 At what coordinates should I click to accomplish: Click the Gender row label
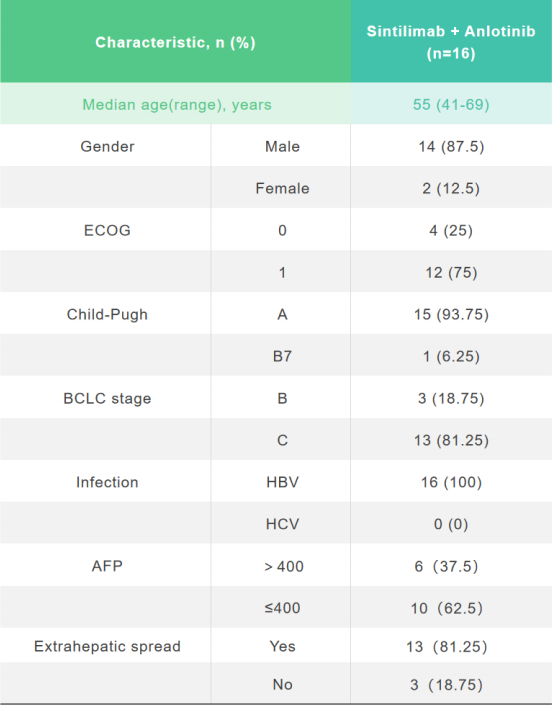pos(107,147)
